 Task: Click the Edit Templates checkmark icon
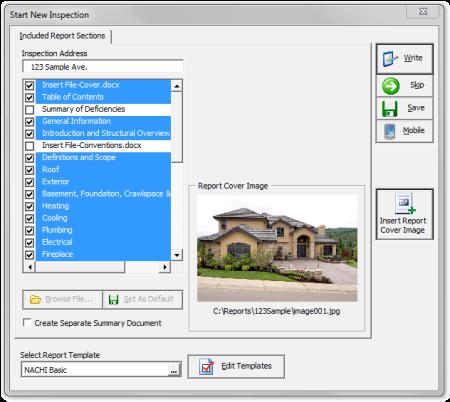[207, 367]
